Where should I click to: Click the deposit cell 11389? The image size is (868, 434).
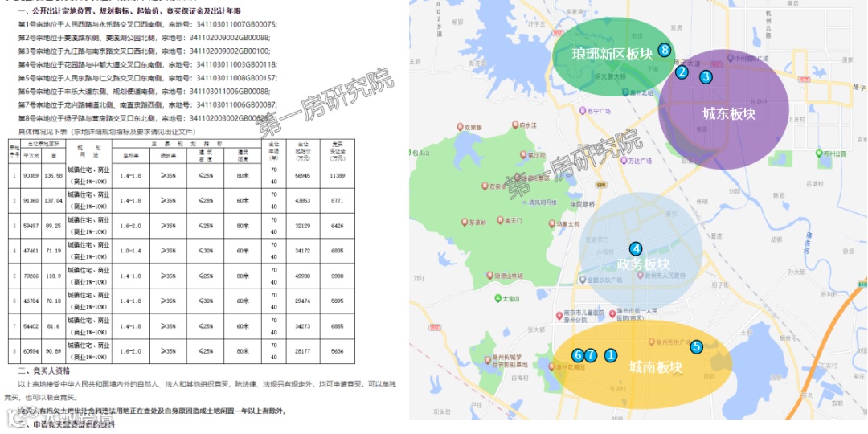(337, 176)
